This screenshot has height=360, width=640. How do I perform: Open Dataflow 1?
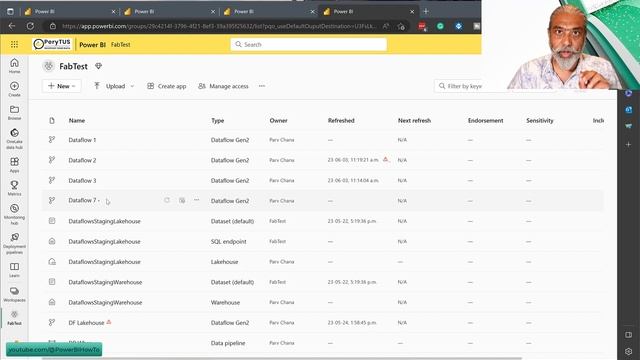[x=82, y=140]
